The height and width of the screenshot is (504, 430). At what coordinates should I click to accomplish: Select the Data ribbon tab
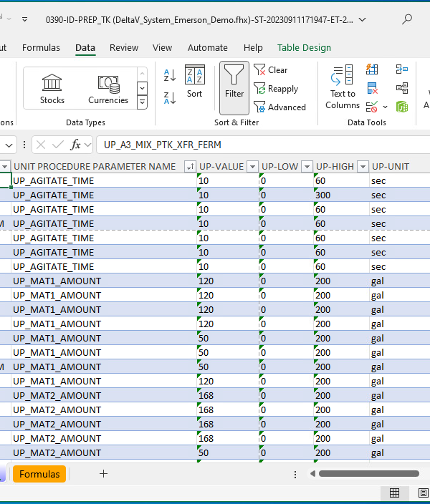point(85,47)
